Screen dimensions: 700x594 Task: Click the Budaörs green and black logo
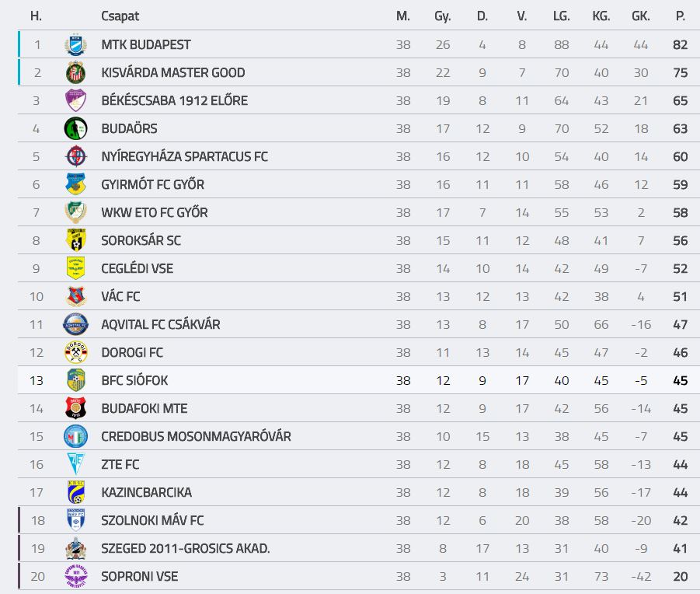75,128
